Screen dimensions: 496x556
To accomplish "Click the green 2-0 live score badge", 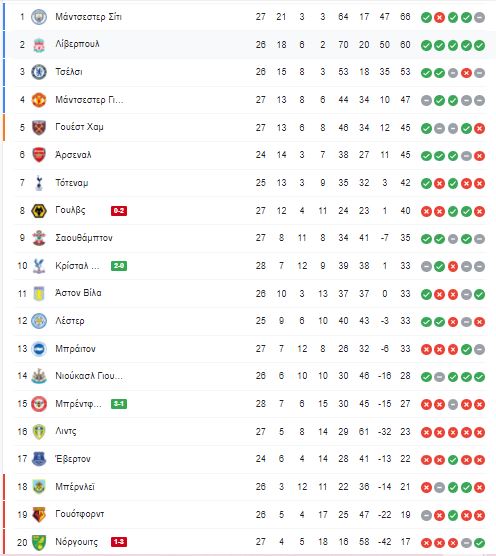I will (x=119, y=266).
